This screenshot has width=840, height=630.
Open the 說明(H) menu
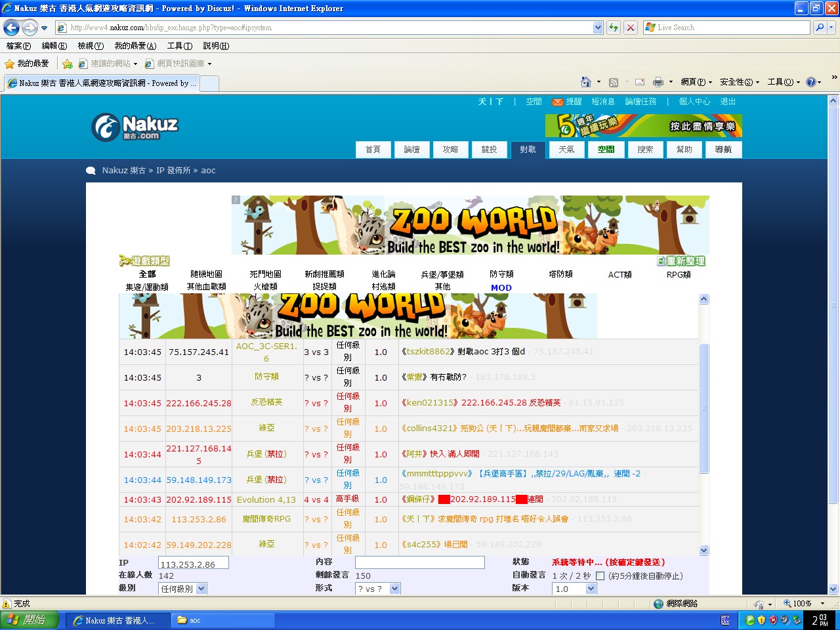coord(216,46)
